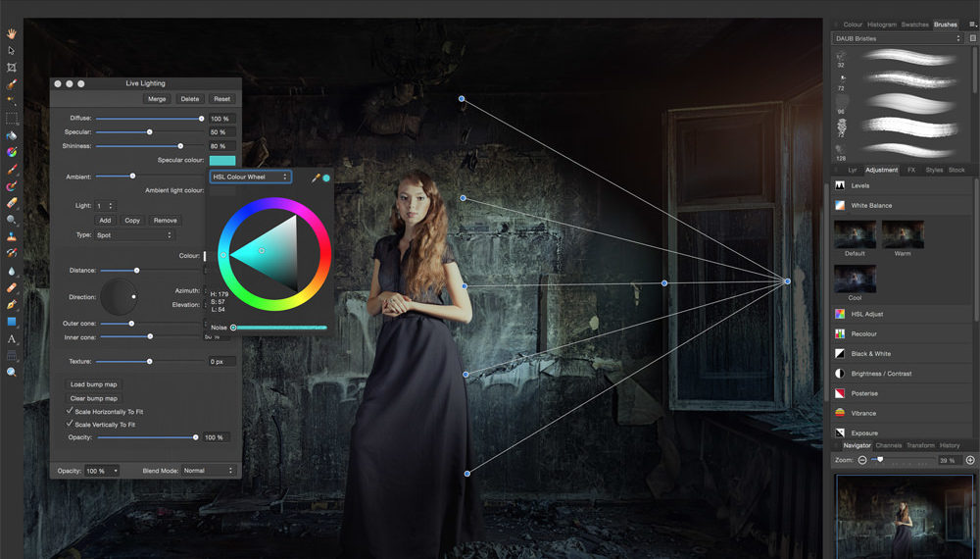Viewport: 980px width, 559px height.
Task: Click the Levels adjustment icon
Action: (840, 185)
